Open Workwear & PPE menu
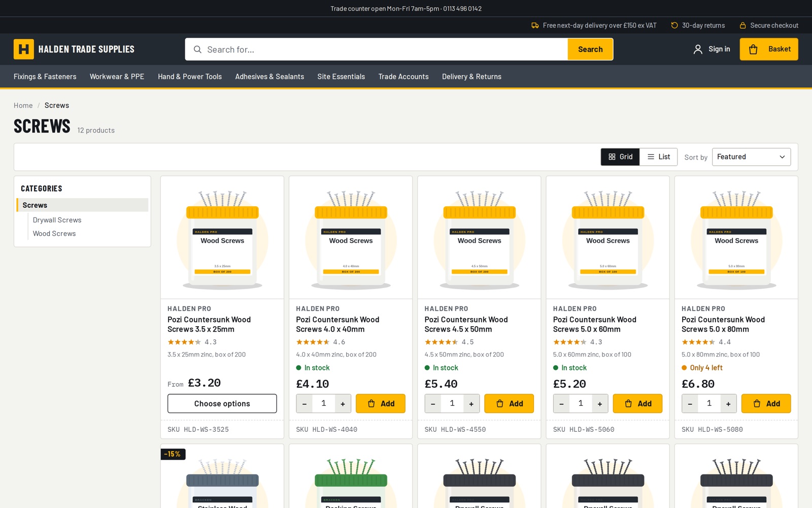 [x=117, y=77]
